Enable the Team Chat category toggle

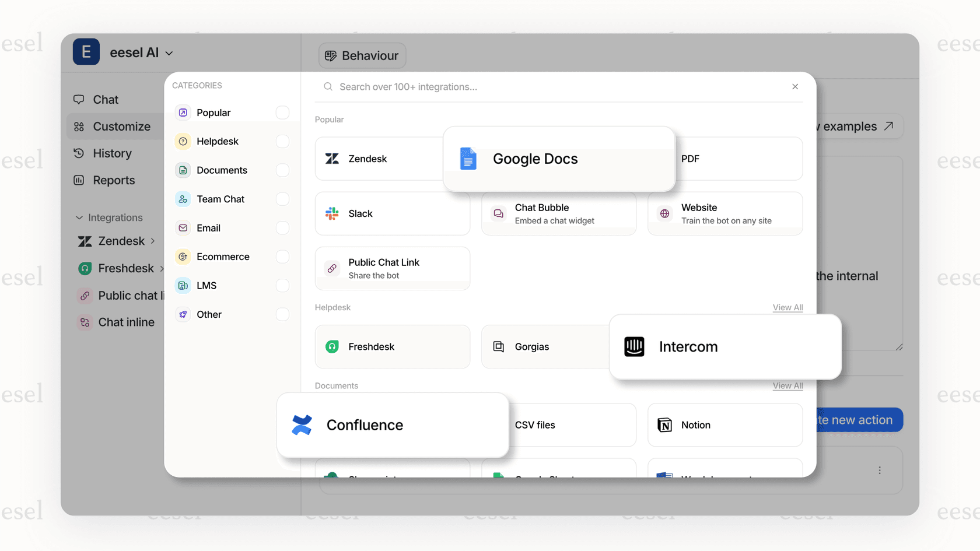click(x=282, y=199)
